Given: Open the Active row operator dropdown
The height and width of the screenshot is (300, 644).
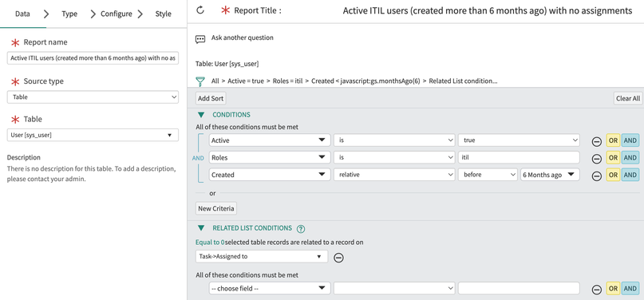Looking at the screenshot, I should tap(394, 140).
